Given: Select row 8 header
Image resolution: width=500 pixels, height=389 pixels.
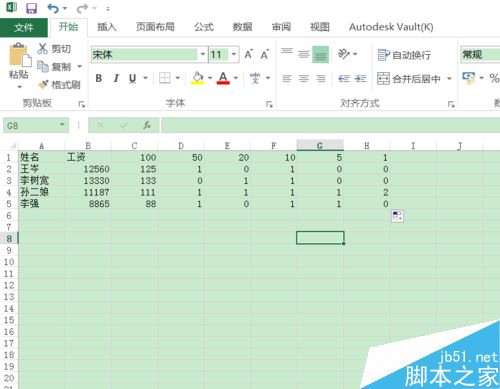Looking at the screenshot, I should 9,238.
